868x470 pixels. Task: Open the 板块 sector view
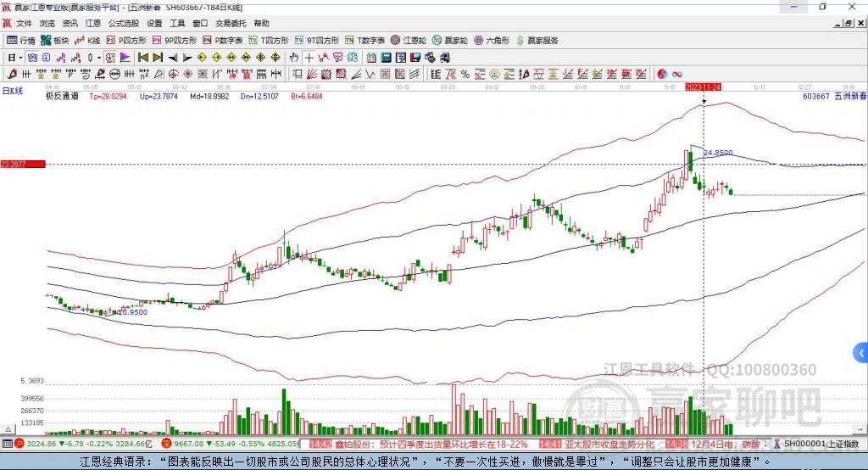point(54,41)
